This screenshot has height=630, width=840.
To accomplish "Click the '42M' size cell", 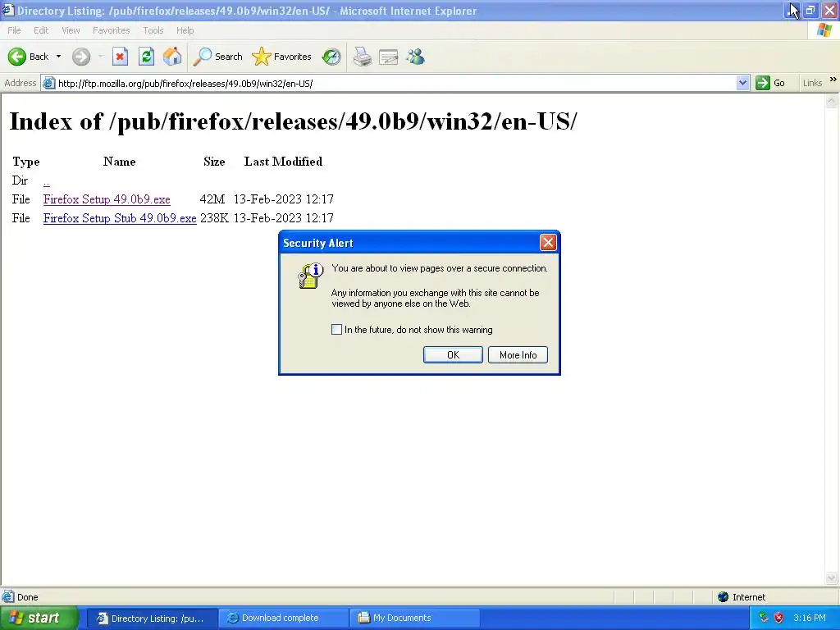I will [x=212, y=199].
